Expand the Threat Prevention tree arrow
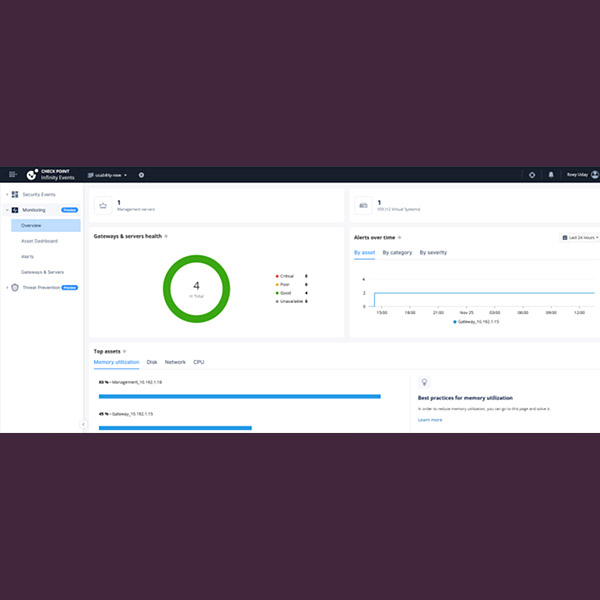This screenshot has width=600, height=600. [7, 287]
